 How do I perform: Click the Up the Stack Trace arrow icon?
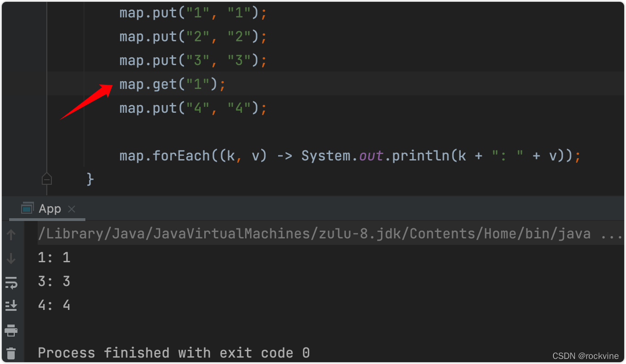point(11,235)
